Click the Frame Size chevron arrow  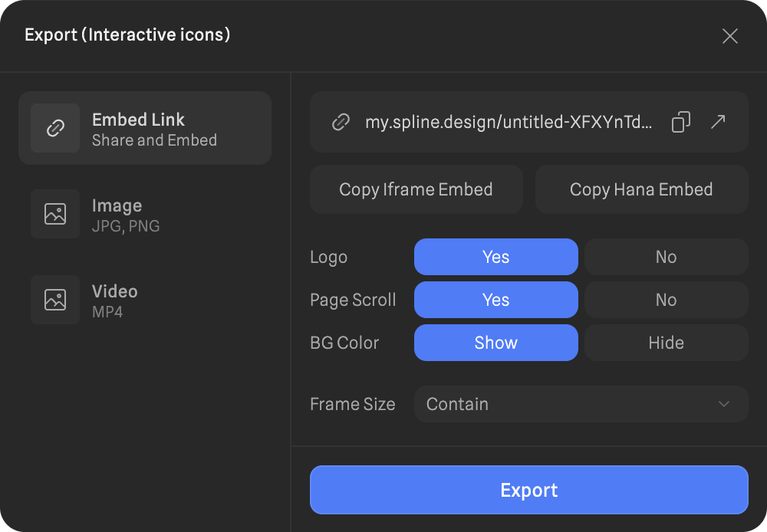click(723, 404)
